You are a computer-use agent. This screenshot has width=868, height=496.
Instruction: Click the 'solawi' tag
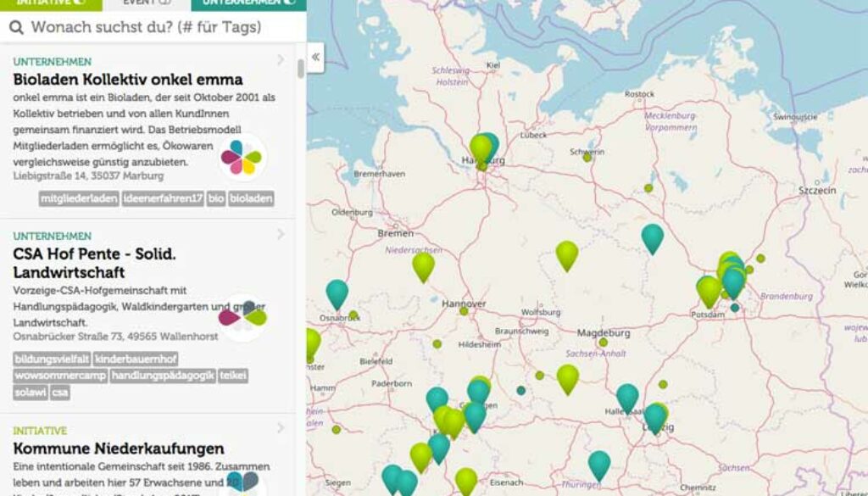click(31, 393)
